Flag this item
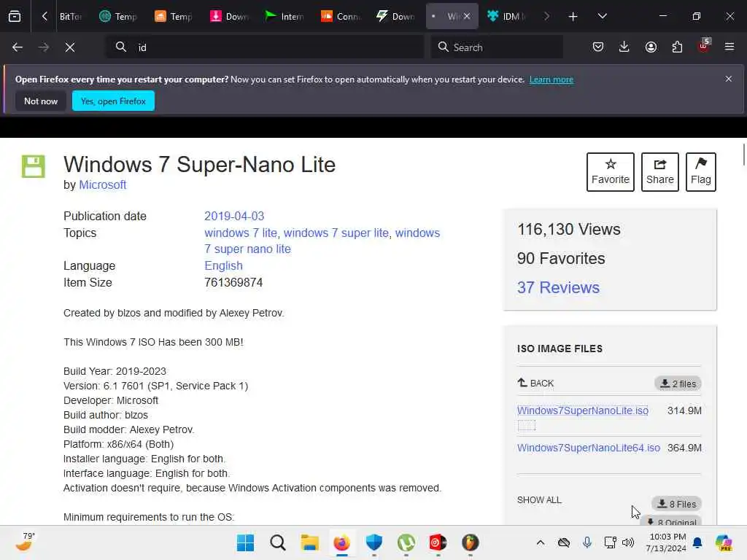This screenshot has height=560, width=747. (x=701, y=172)
